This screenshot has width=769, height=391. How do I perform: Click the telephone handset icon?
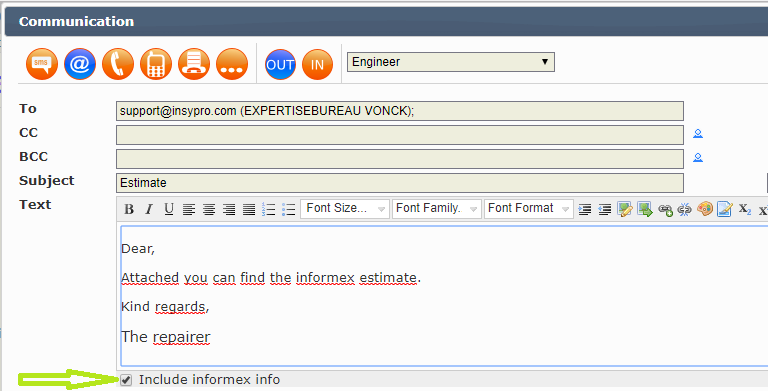118,64
